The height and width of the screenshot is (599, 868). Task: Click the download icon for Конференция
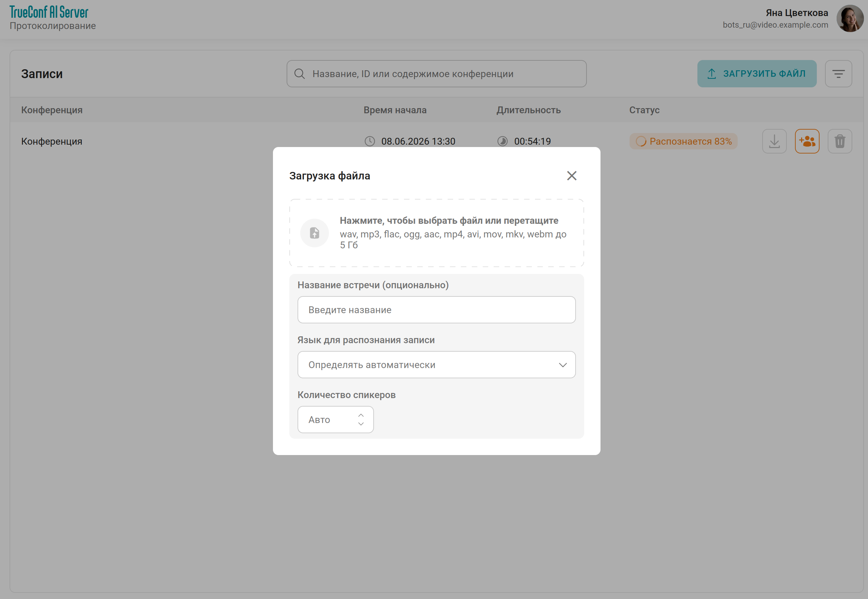[774, 142]
